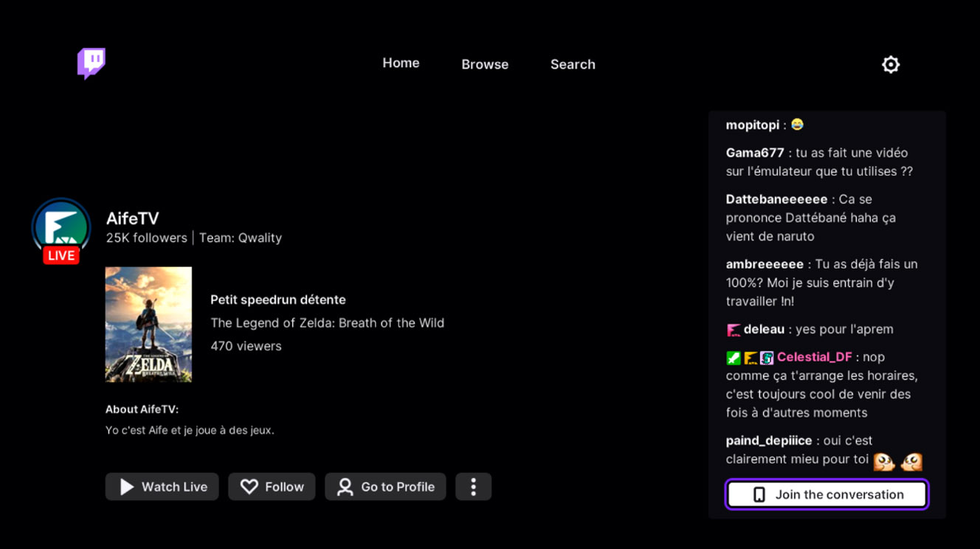Click the Join the conversation button
980x549 pixels.
[x=827, y=494]
